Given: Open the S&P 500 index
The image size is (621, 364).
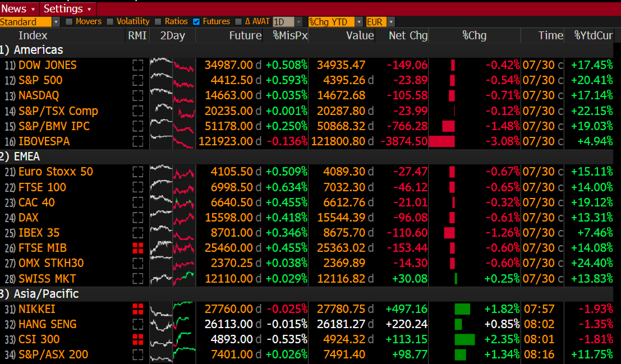Looking at the screenshot, I should pyautogui.click(x=40, y=80).
